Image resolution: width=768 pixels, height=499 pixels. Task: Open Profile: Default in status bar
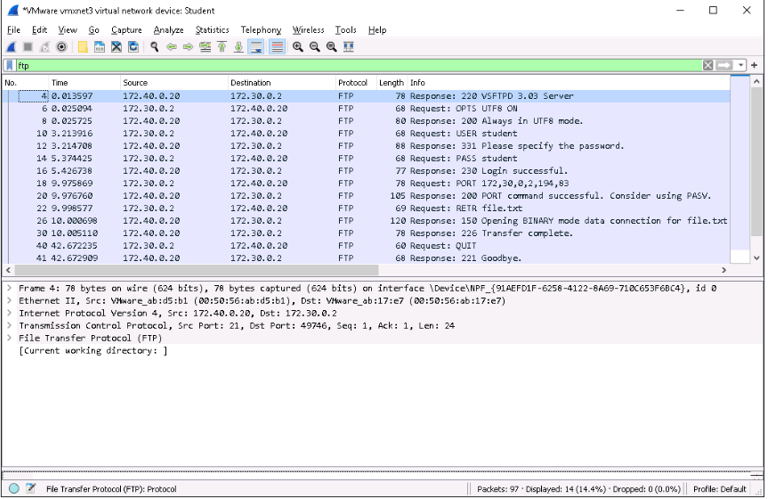[x=720, y=489]
